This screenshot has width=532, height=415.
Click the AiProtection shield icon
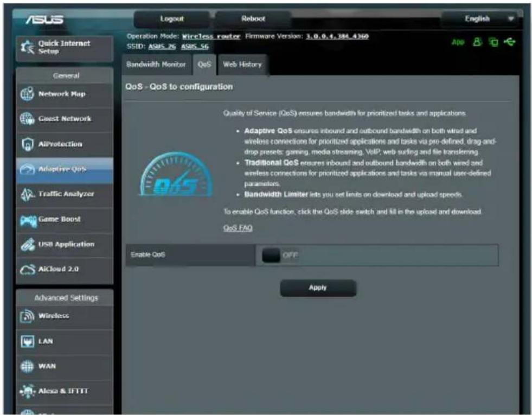pyautogui.click(x=27, y=144)
